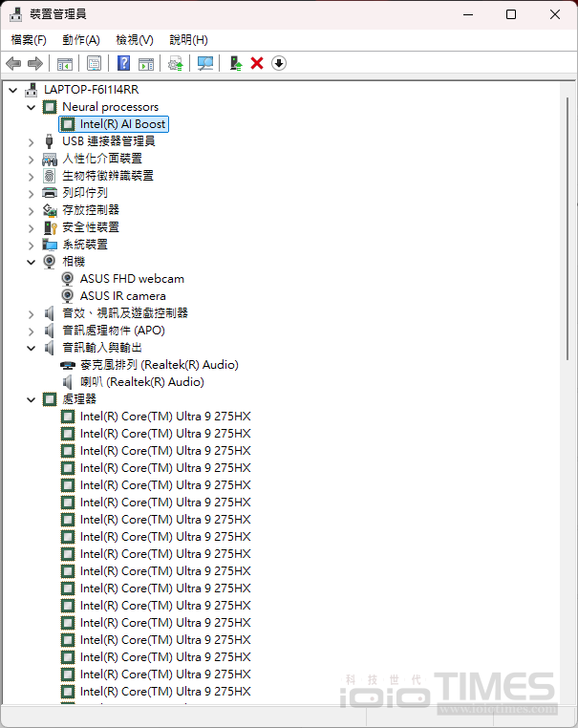This screenshot has height=728, width=578.
Task: Toggle the show/hide action pane toolbar icon
Action: pyautogui.click(x=146, y=63)
